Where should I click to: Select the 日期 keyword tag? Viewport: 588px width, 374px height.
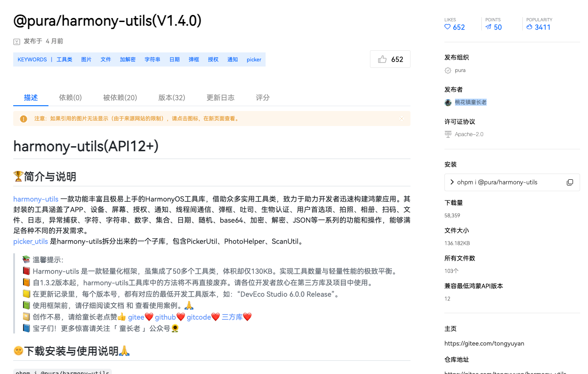(174, 59)
